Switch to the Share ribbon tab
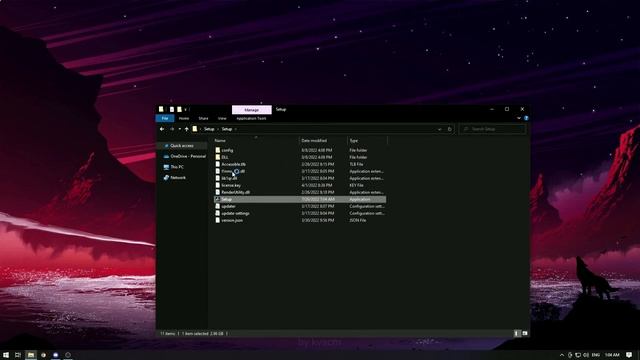This screenshot has width=640, height=360. tap(203, 118)
